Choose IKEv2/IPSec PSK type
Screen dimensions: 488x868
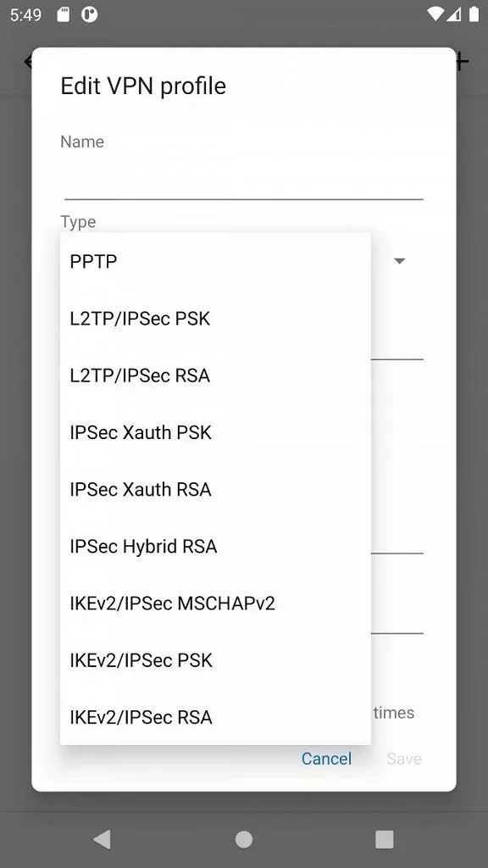coord(215,660)
